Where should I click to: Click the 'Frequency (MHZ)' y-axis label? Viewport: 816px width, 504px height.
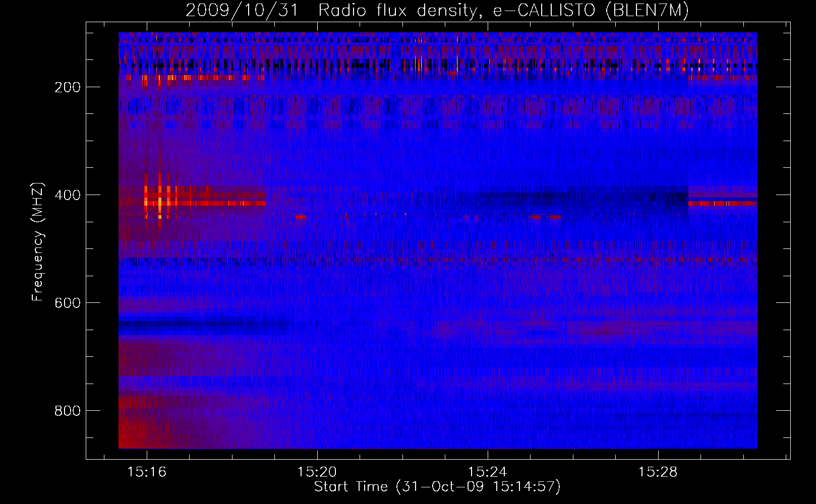38,242
